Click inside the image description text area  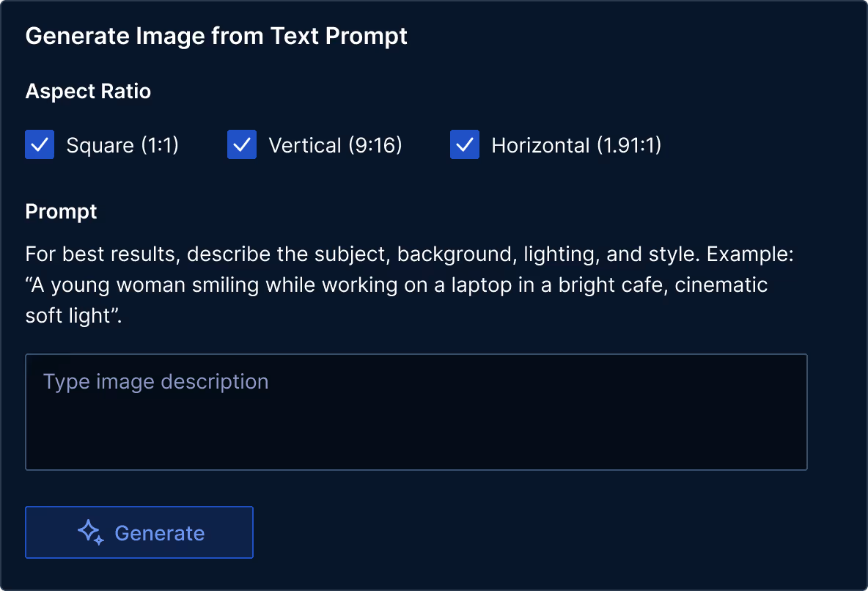(416, 411)
